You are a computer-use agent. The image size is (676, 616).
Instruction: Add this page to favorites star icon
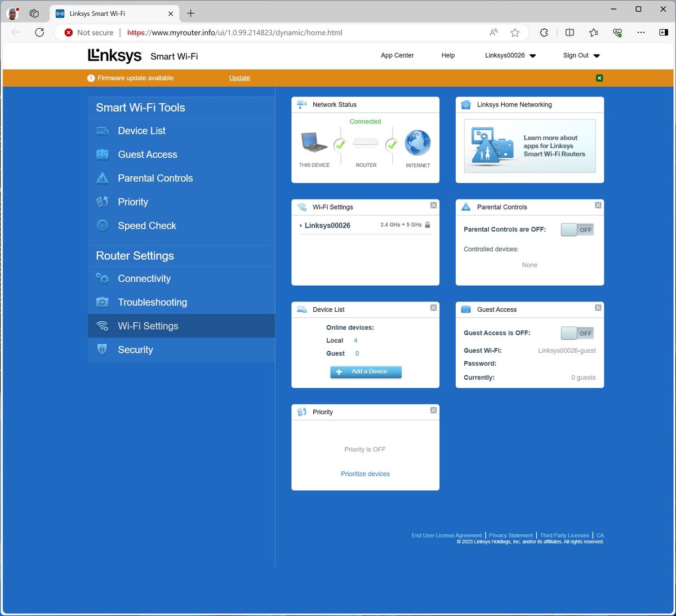click(x=515, y=33)
